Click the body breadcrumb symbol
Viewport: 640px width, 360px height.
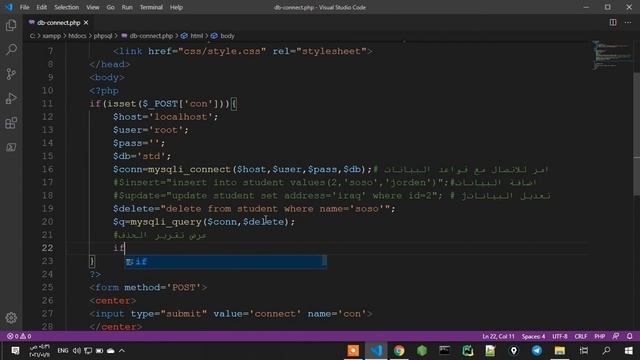[x=223, y=36]
